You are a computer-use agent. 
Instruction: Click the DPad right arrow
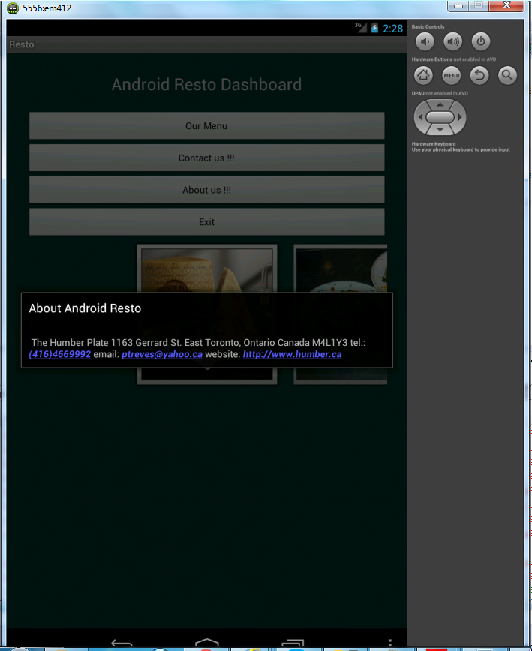tap(460, 117)
